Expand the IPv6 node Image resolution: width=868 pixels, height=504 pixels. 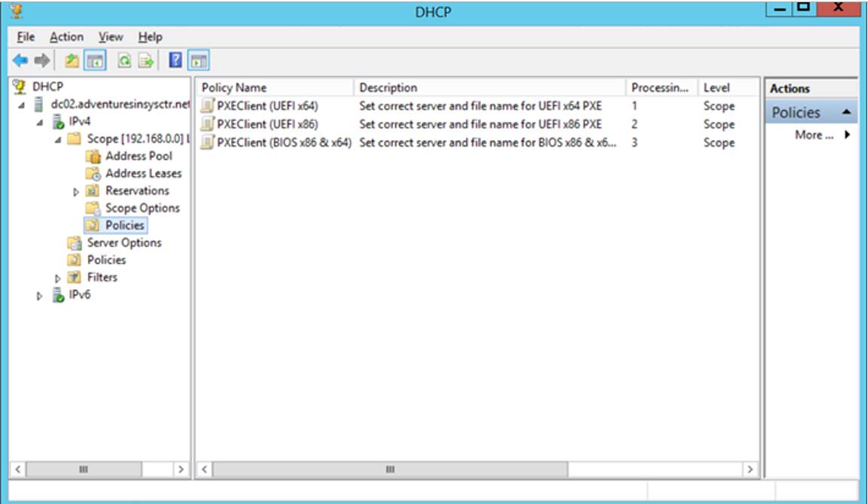point(39,296)
